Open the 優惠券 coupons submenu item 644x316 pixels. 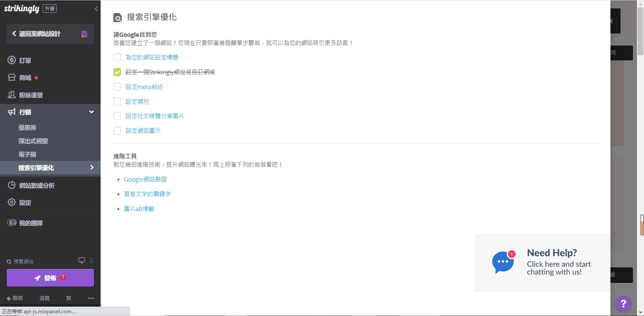coord(27,128)
